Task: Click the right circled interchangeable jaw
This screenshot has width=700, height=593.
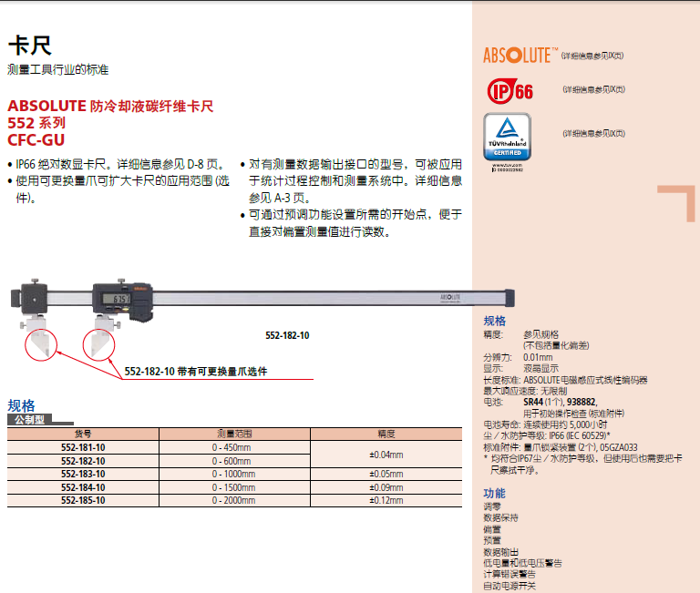Action: pos(98,343)
